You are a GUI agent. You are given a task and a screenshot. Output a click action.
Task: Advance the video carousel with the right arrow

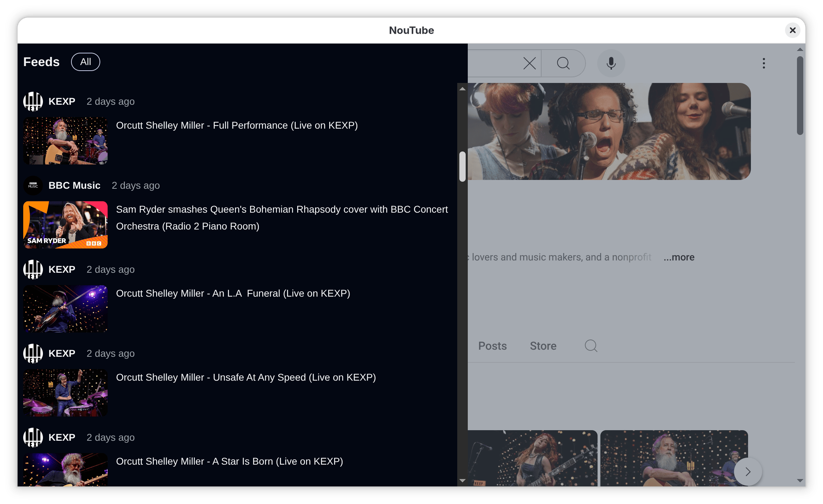tap(748, 471)
